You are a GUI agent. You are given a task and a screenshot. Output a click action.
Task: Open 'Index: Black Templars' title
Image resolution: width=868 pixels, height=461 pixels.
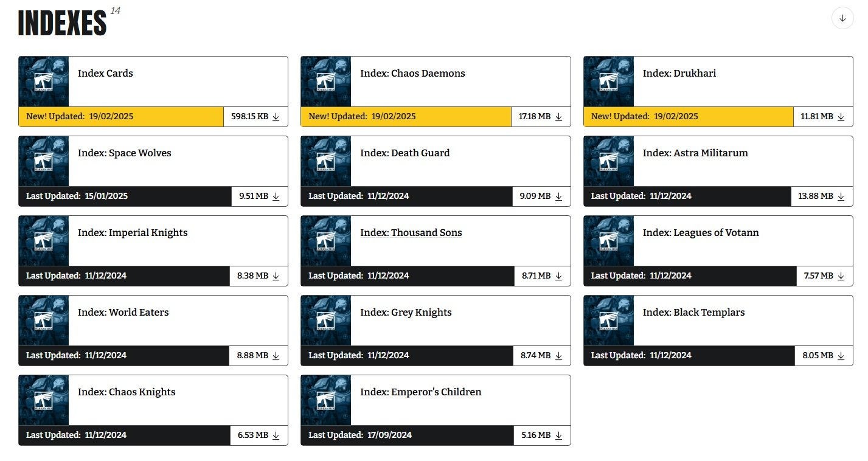pos(693,313)
